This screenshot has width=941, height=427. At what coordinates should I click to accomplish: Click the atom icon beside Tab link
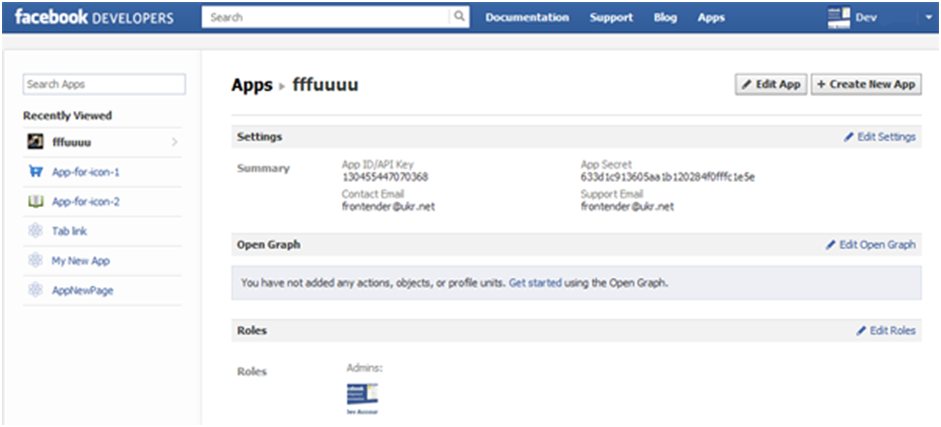tap(35, 231)
